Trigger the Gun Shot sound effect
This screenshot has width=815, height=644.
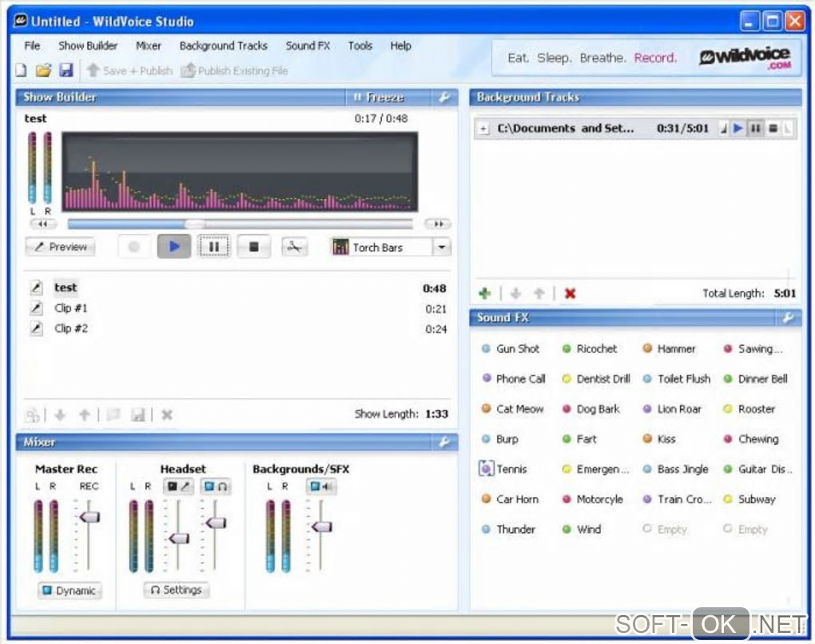[x=511, y=349]
